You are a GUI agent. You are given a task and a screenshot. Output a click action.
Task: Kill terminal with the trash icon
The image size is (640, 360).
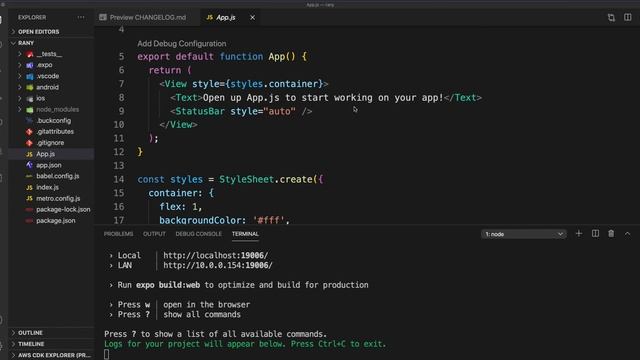coord(611,233)
